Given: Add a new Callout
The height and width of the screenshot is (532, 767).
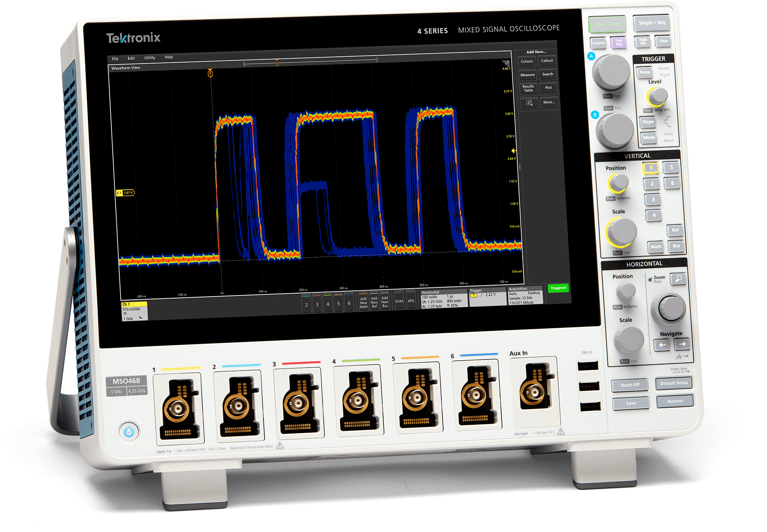Looking at the screenshot, I should coord(547,61).
